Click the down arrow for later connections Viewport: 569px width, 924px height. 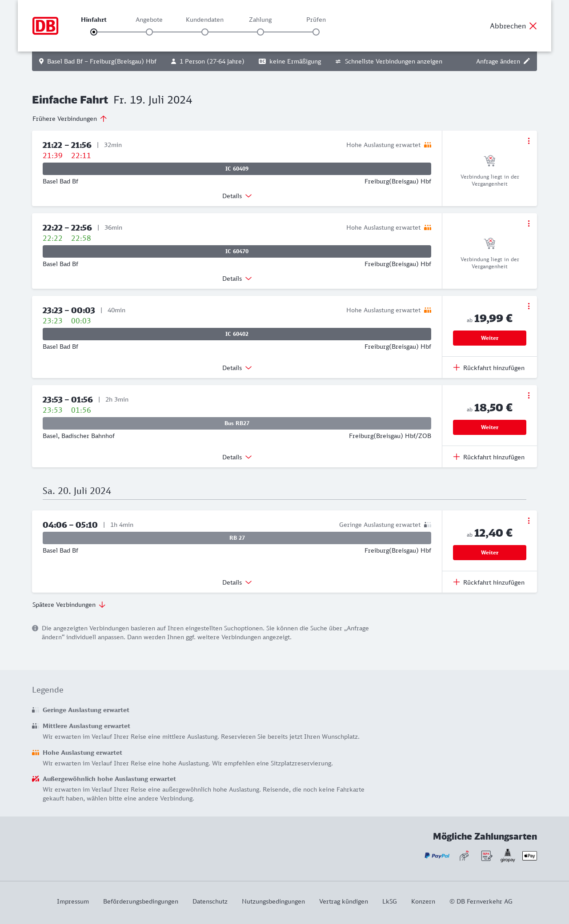(102, 605)
